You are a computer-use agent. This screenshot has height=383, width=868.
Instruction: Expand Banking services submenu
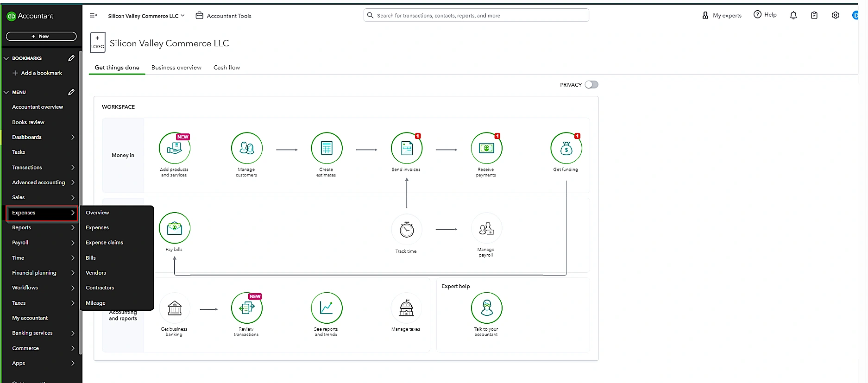click(x=73, y=333)
